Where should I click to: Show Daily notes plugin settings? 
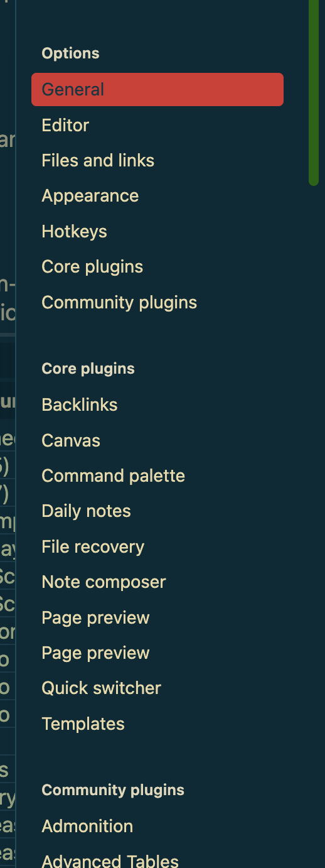157,511
